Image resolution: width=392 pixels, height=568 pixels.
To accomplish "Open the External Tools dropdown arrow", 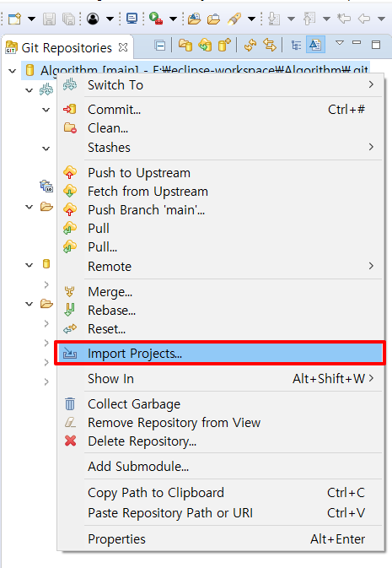I will (173, 19).
